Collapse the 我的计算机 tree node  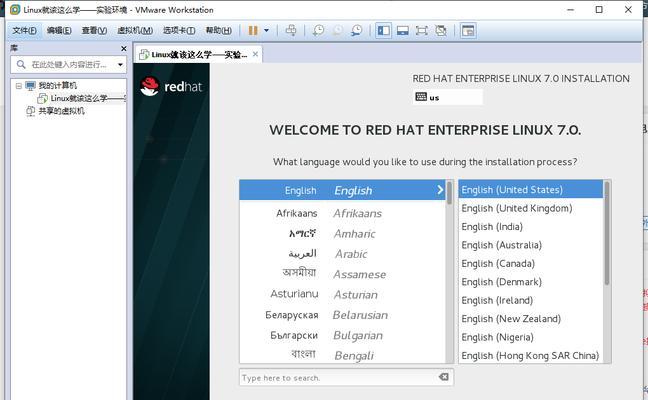tap(19, 86)
